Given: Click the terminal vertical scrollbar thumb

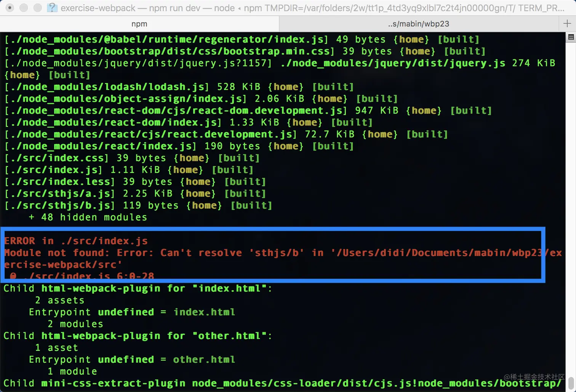Looking at the screenshot, I should coord(571,384).
